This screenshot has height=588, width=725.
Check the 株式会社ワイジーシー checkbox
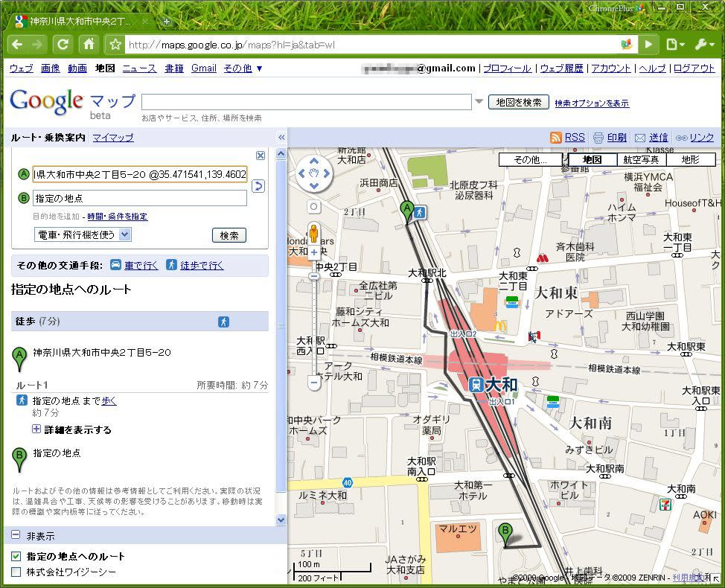16,572
